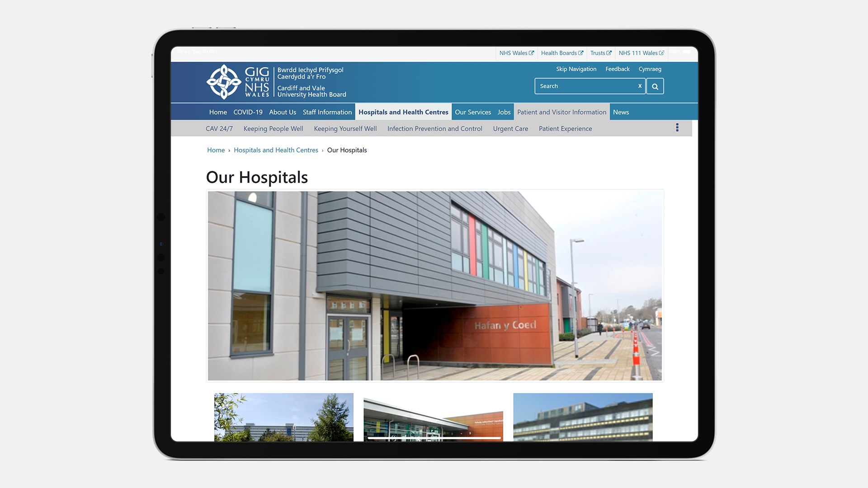
Task: Click the Skip Navigation toggle link
Action: [576, 69]
